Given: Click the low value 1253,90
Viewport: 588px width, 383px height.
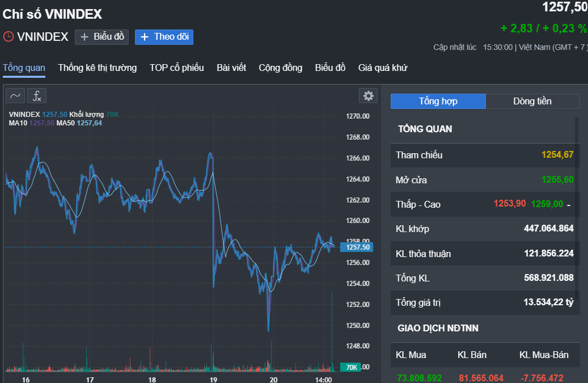Looking at the screenshot, I should pos(510,204).
